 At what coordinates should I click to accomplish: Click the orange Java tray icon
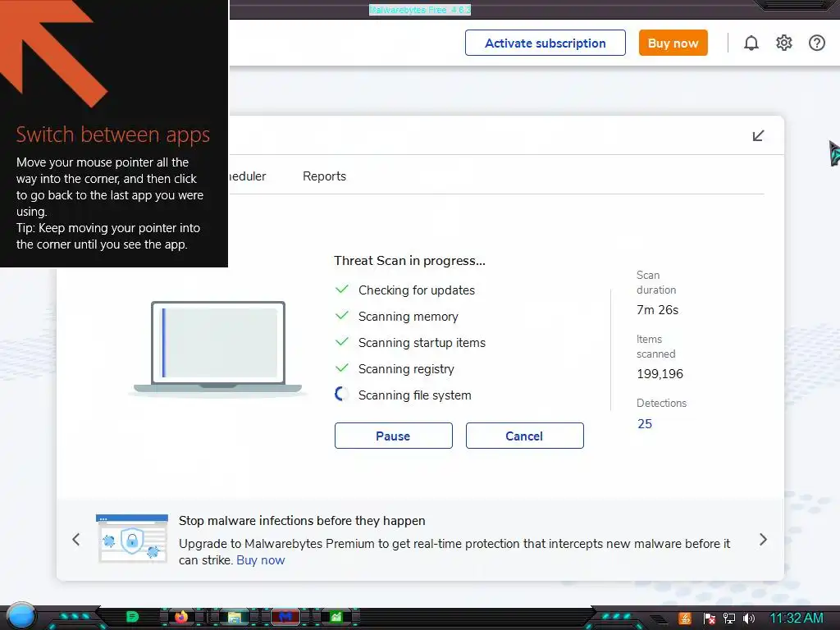(x=685, y=619)
